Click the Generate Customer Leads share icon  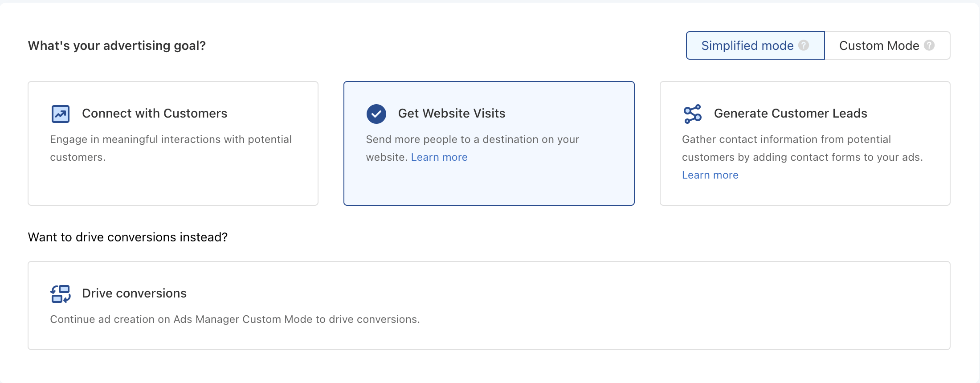pyautogui.click(x=693, y=114)
